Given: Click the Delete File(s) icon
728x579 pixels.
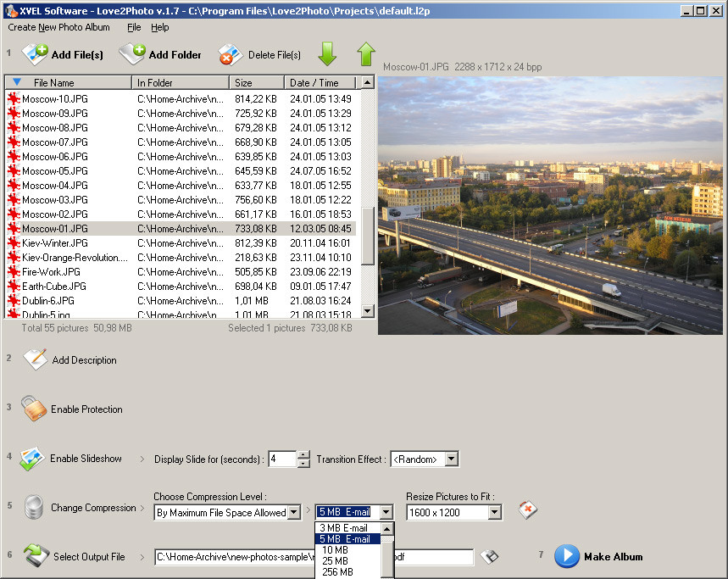Looking at the screenshot, I should tap(231, 55).
